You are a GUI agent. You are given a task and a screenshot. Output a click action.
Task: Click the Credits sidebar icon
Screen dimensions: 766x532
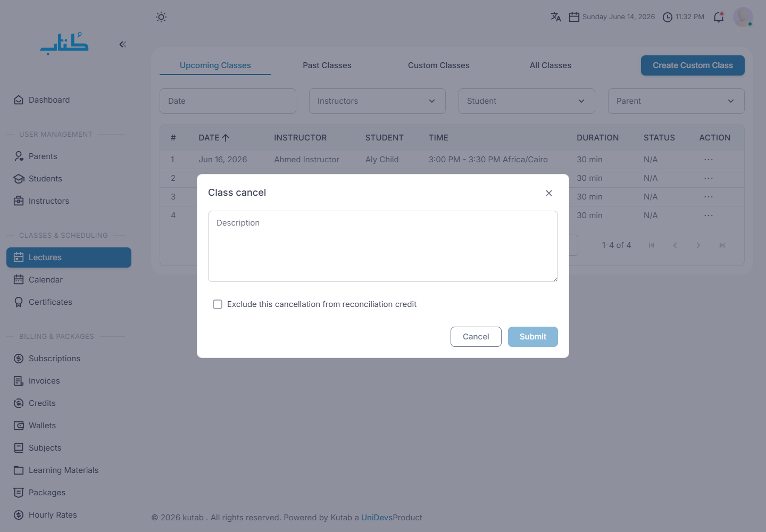(19, 403)
